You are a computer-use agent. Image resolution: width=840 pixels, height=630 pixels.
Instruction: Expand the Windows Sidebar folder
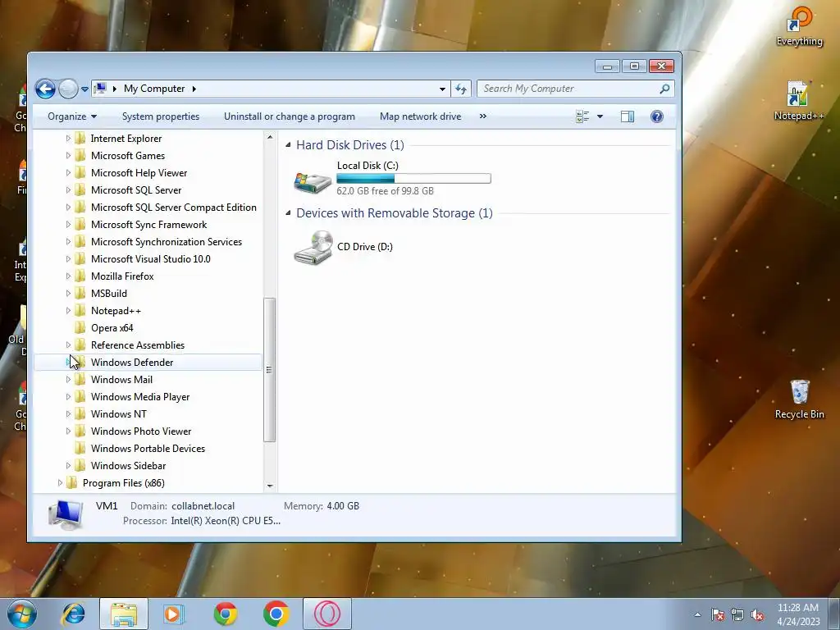(x=68, y=466)
